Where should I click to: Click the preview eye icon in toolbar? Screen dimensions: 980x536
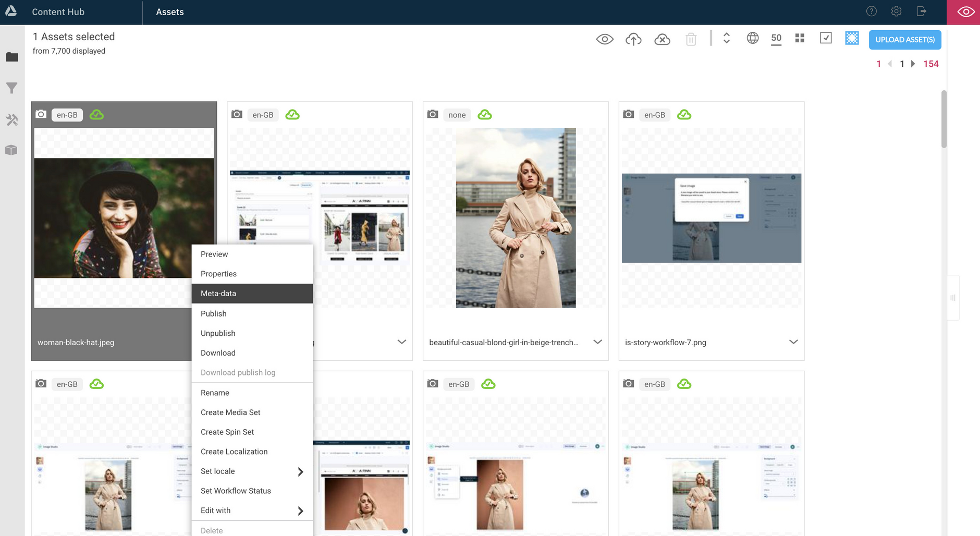605,39
